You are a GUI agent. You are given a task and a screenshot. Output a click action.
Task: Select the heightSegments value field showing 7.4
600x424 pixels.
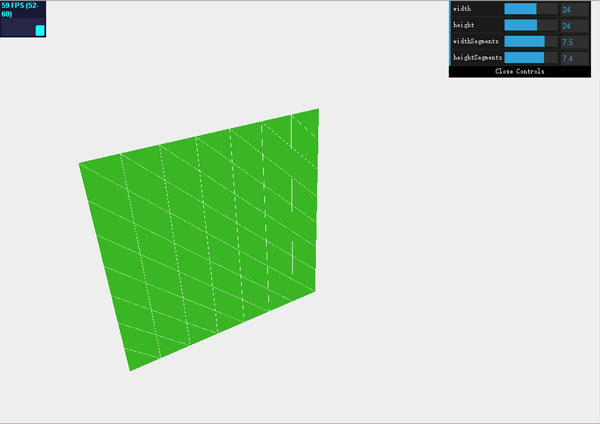click(x=575, y=58)
